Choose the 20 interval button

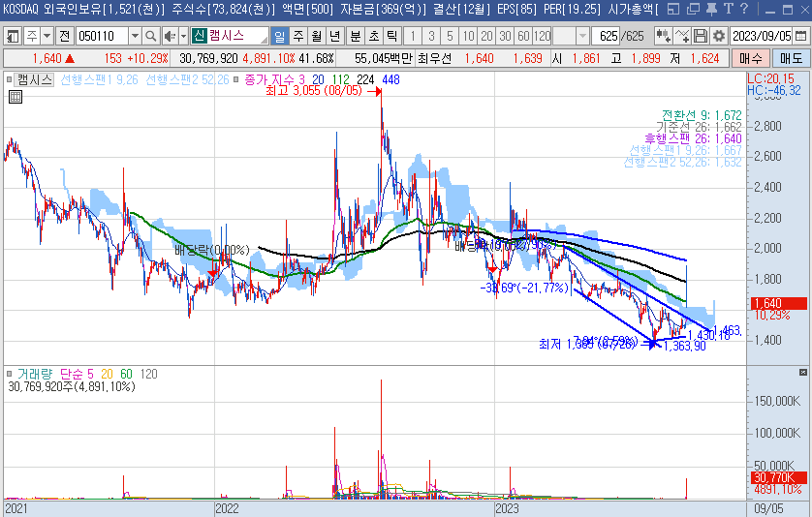click(486, 36)
